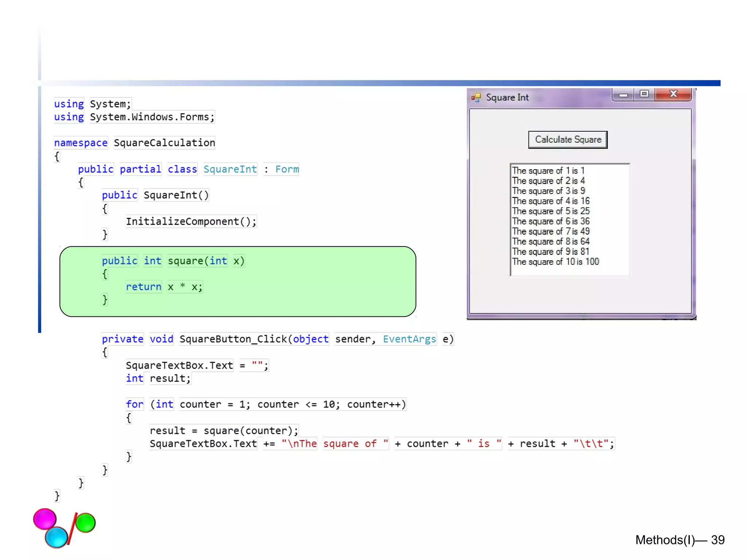Screen dimensions: 747x560
Task: Click the 'InitializeComponent();' code line
Action: pos(191,222)
